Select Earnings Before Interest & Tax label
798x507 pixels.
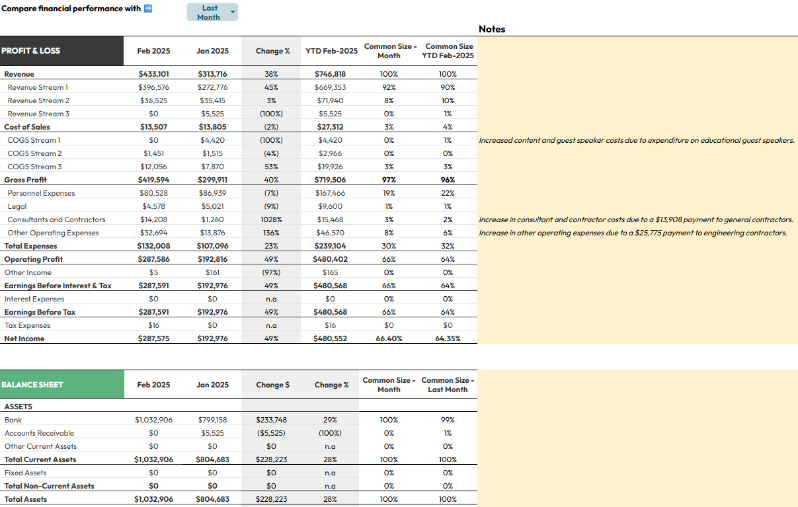click(x=58, y=286)
